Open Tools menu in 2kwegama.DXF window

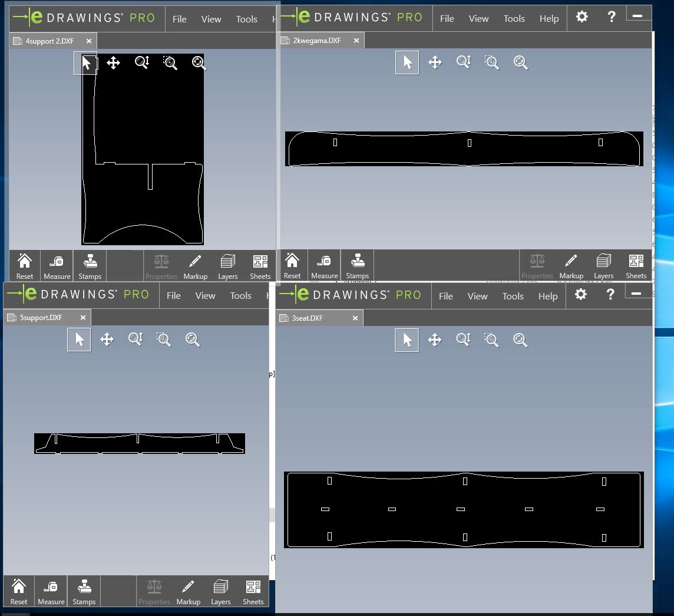point(514,19)
